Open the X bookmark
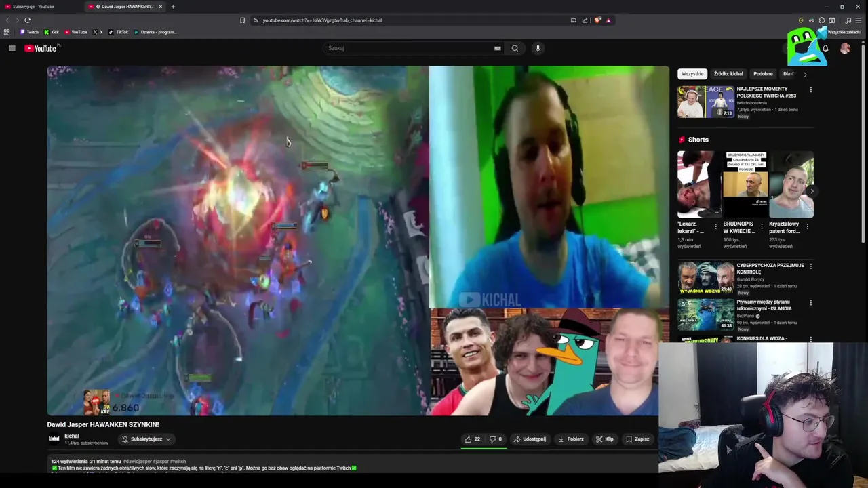The height and width of the screenshot is (488, 868). click(x=98, y=32)
